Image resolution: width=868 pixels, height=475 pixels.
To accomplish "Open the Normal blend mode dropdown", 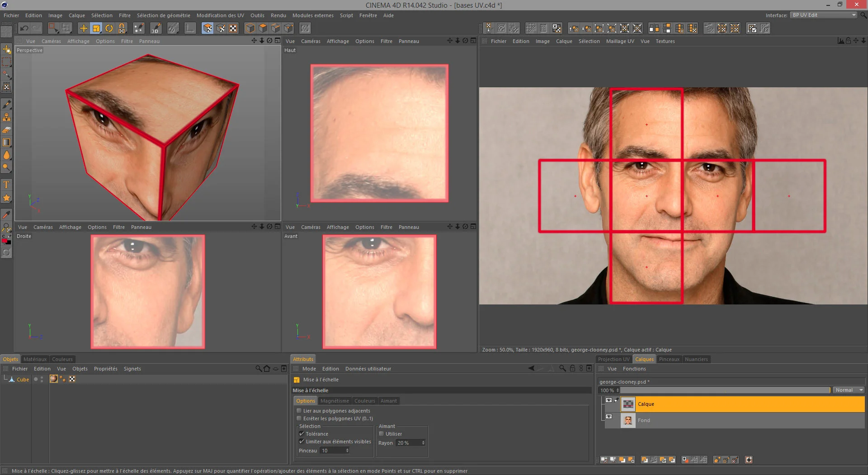I will point(849,390).
